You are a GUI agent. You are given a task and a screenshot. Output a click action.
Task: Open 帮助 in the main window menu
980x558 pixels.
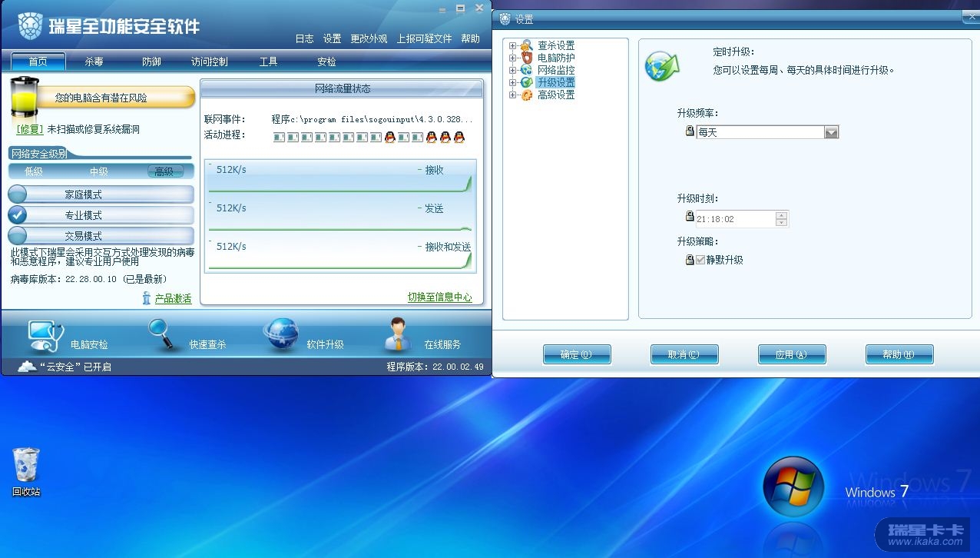click(470, 38)
